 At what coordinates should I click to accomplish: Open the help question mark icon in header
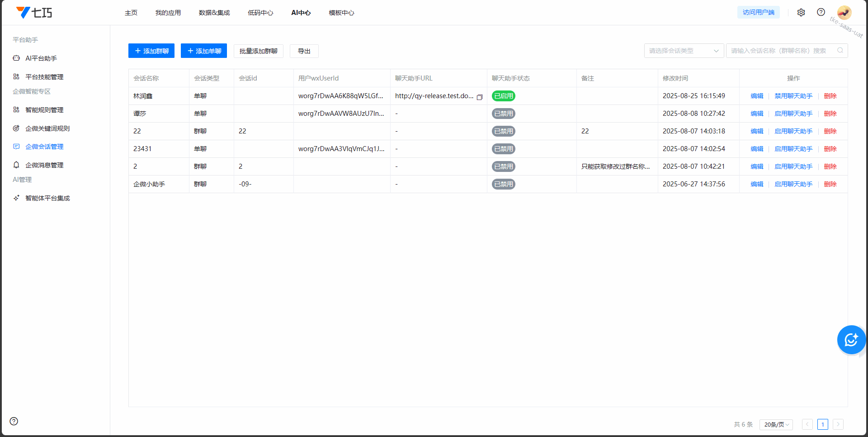[x=821, y=13]
